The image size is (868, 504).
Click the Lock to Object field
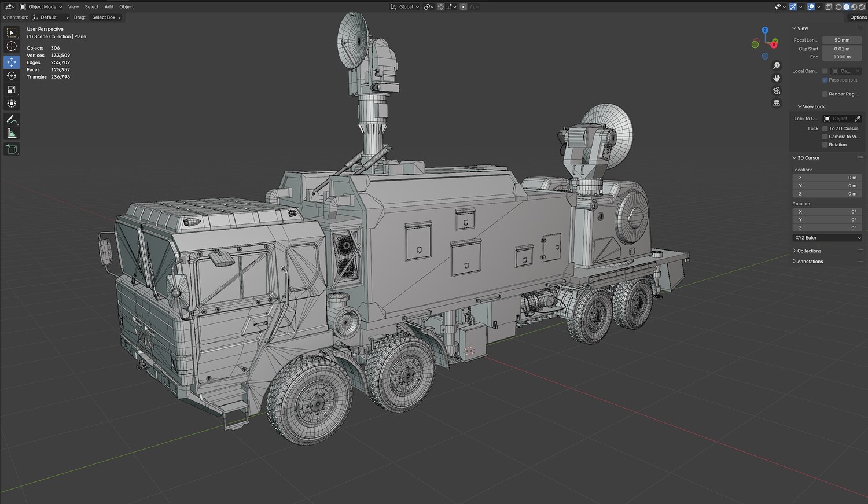(837, 119)
